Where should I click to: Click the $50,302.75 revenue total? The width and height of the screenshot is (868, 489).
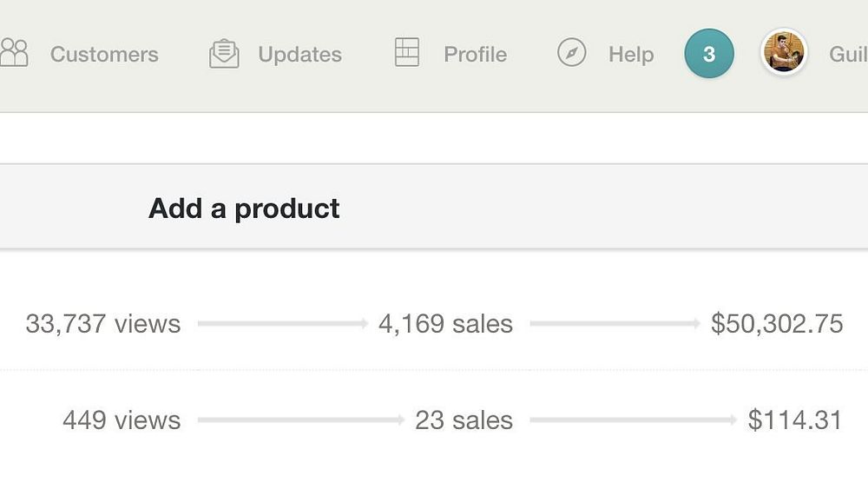777,324
